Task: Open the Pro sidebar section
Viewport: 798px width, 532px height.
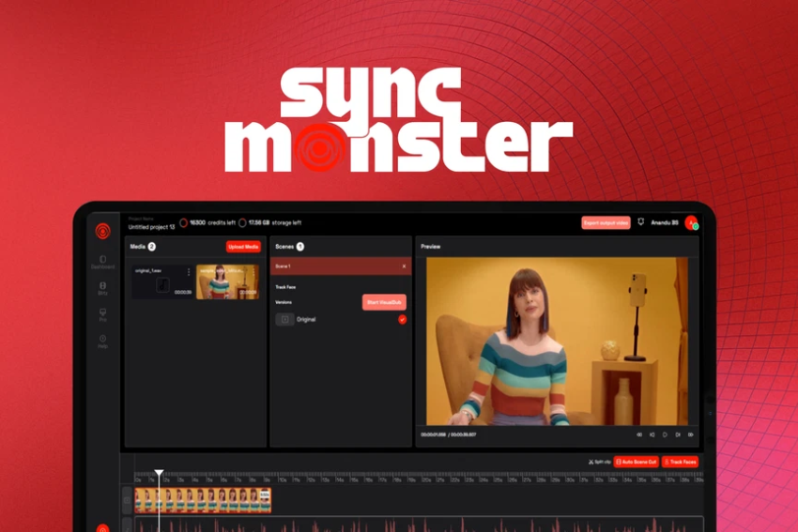Action: [103, 315]
